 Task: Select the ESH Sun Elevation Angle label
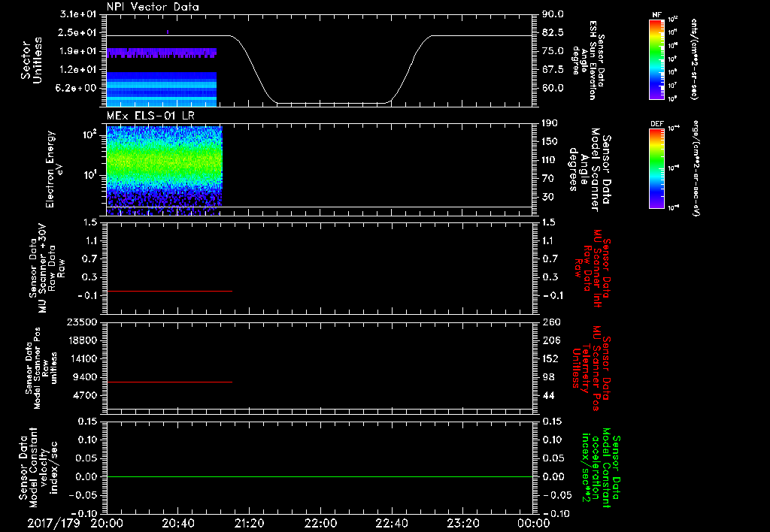pos(593,60)
